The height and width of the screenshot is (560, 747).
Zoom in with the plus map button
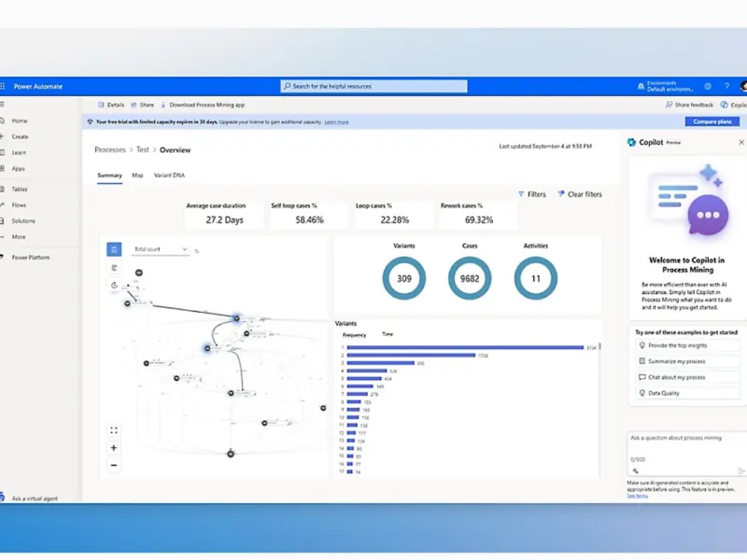tap(114, 448)
